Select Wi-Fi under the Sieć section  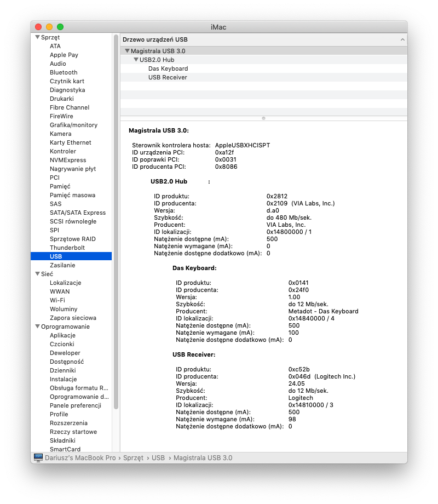tap(57, 300)
